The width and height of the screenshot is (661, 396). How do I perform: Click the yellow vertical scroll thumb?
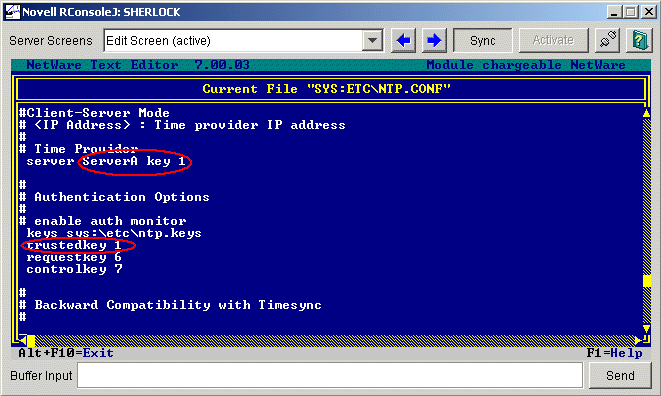pos(646,281)
